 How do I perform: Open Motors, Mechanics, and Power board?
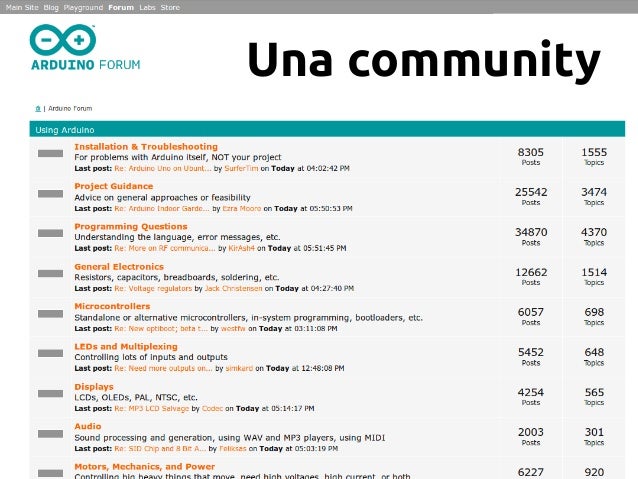[144, 466]
